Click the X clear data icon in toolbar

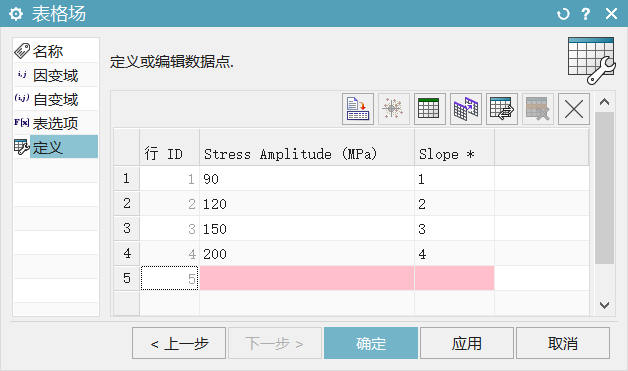click(574, 109)
